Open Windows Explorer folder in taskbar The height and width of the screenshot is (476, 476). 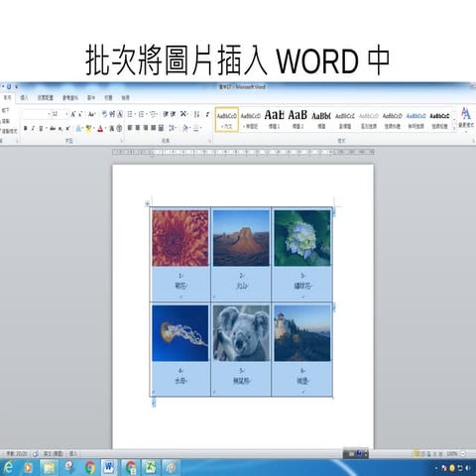pyautogui.click(x=49, y=467)
